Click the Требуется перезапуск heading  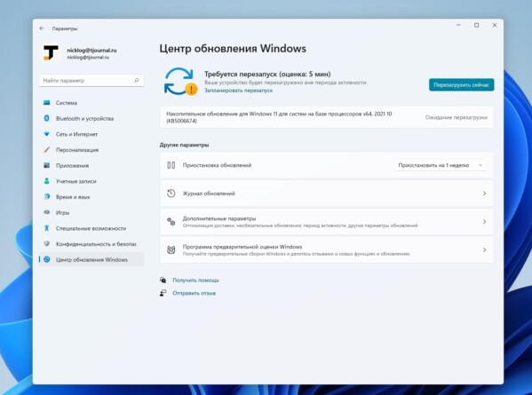click(267, 74)
